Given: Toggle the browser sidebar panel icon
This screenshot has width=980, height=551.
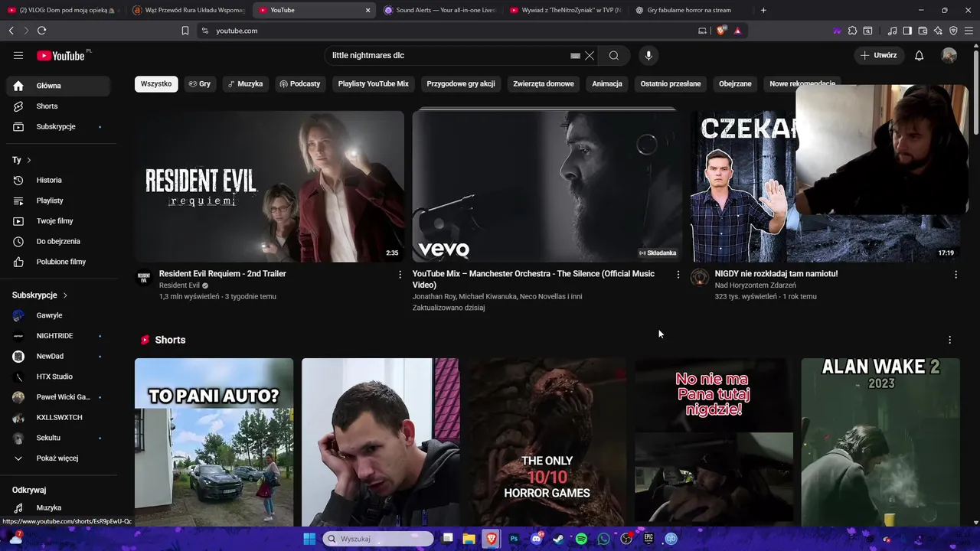Looking at the screenshot, I should click(907, 31).
